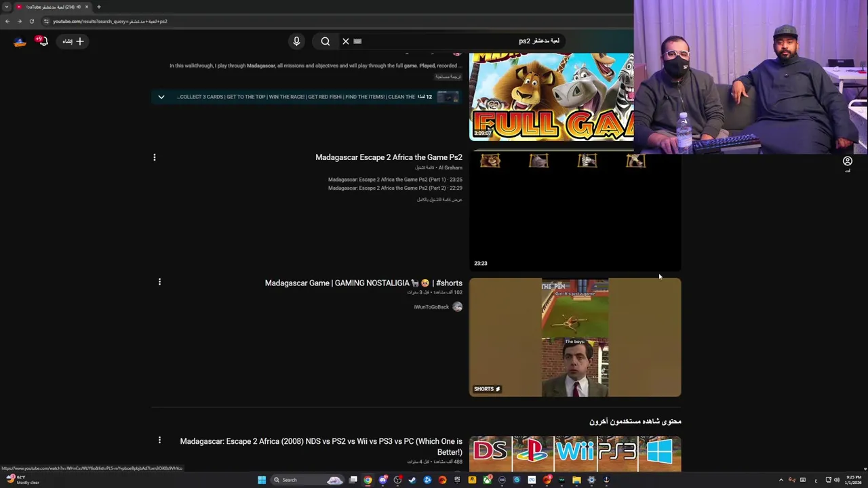868x488 pixels.
Task: Show hidden system tray icons
Action: pyautogui.click(x=781, y=480)
